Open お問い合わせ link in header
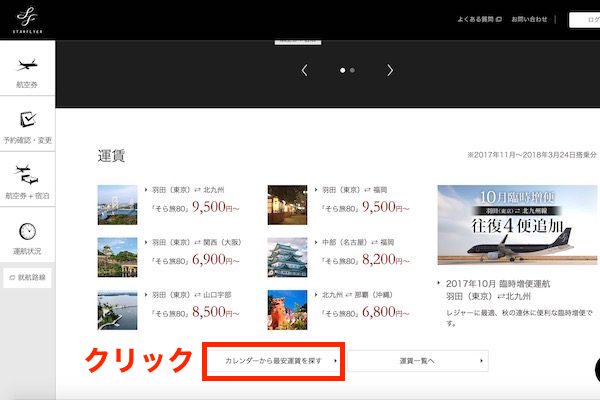 pos(529,19)
